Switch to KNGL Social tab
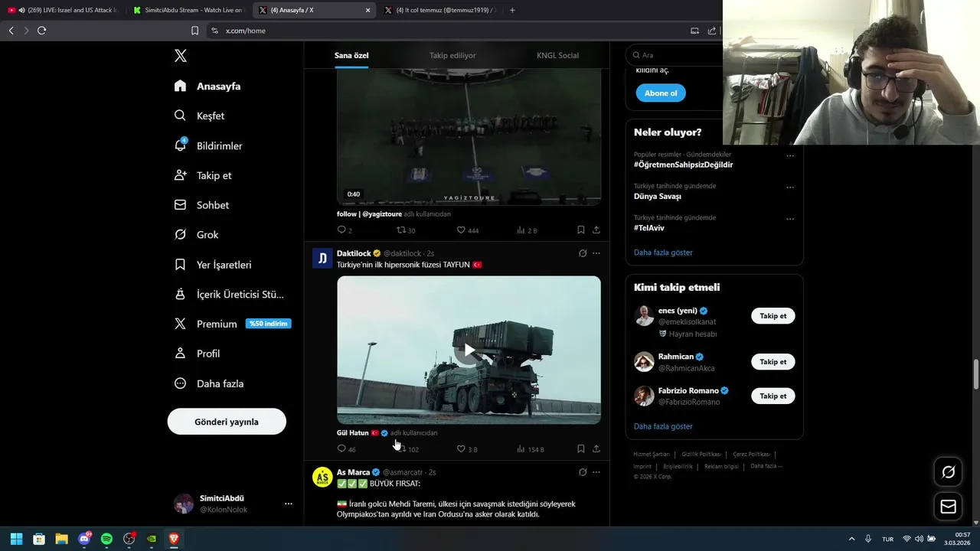 [557, 56]
